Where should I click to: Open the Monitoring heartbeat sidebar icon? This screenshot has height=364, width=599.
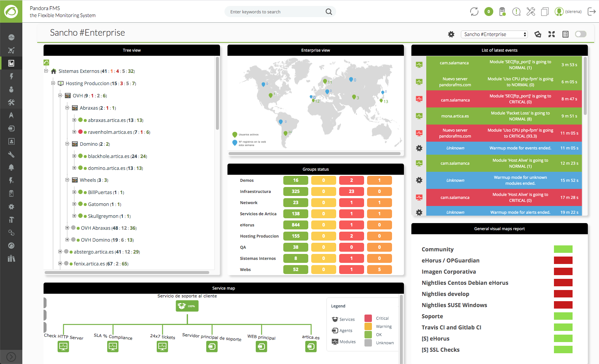tap(11, 37)
